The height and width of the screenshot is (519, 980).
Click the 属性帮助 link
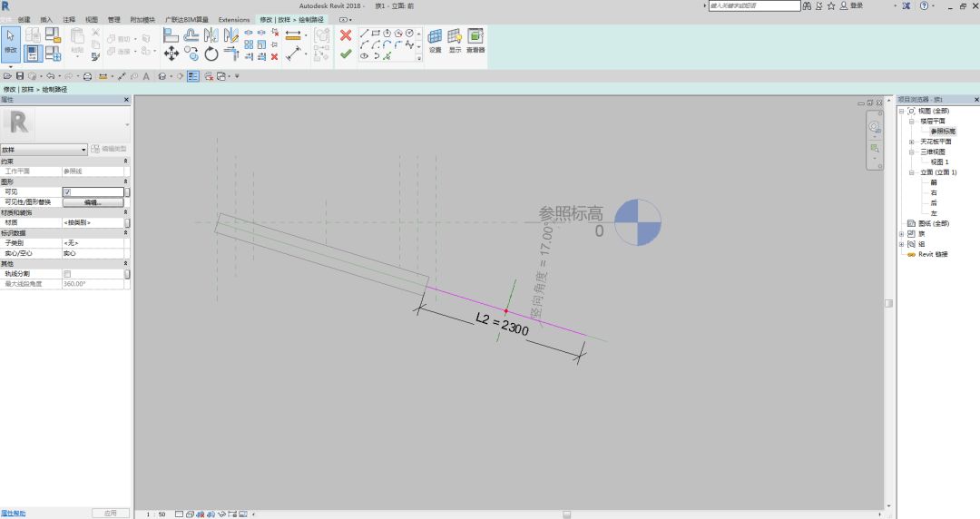tap(14, 514)
